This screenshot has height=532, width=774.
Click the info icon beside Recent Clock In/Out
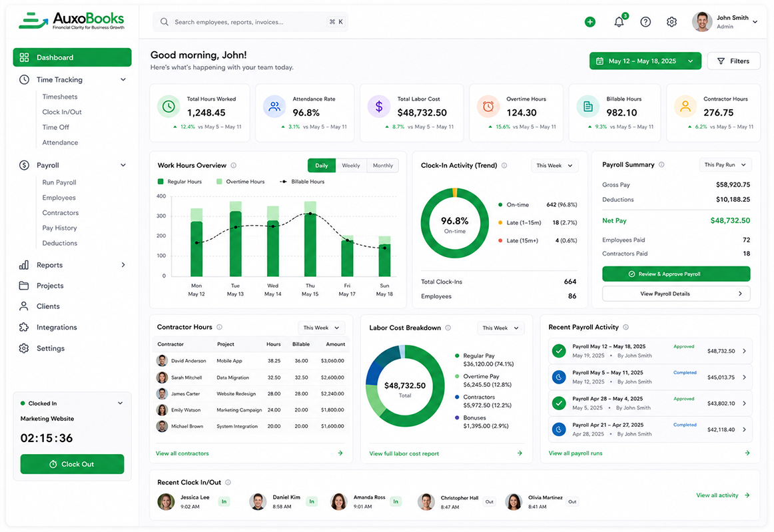228,482
